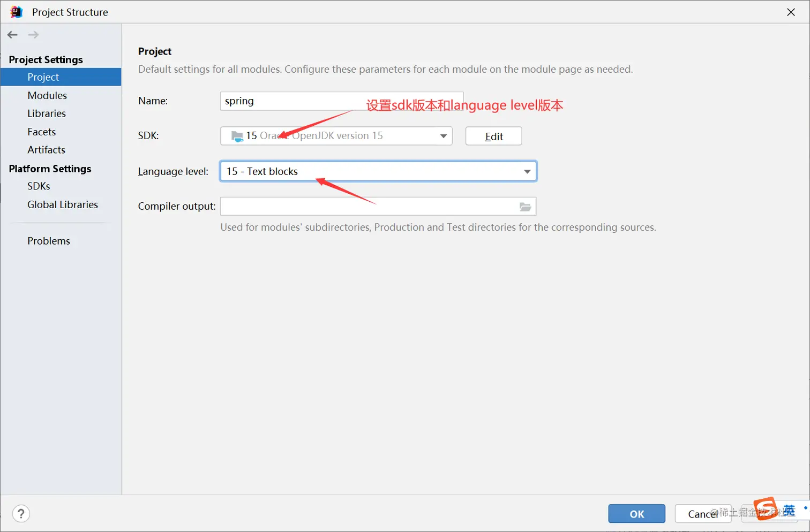810x532 pixels.
Task: Click the Platform Settings section header
Action: point(50,169)
